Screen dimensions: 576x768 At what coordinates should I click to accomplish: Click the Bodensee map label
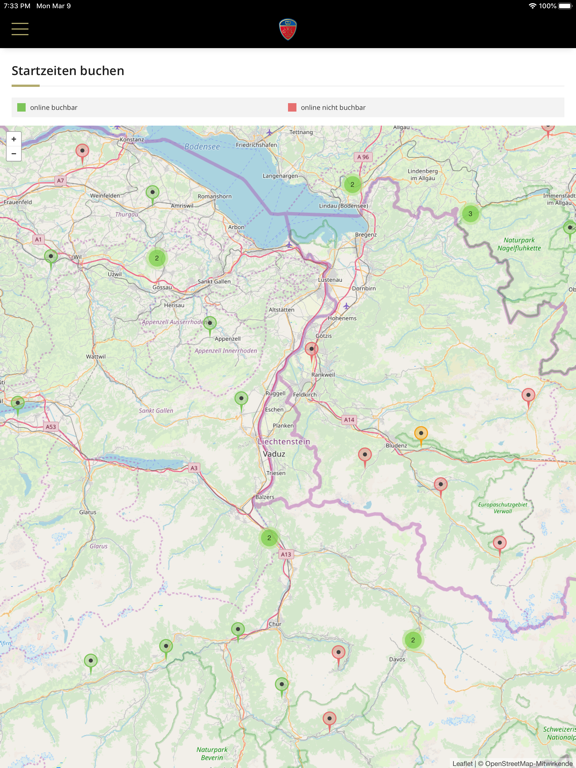(x=202, y=146)
